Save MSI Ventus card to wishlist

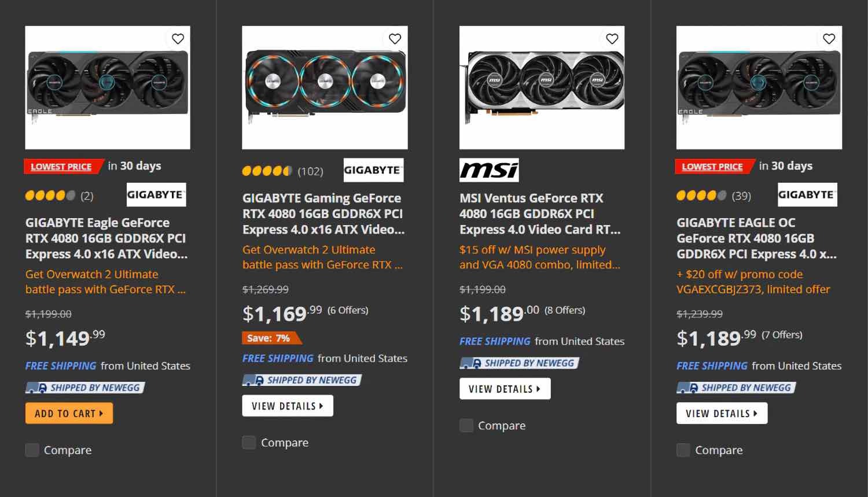point(612,39)
